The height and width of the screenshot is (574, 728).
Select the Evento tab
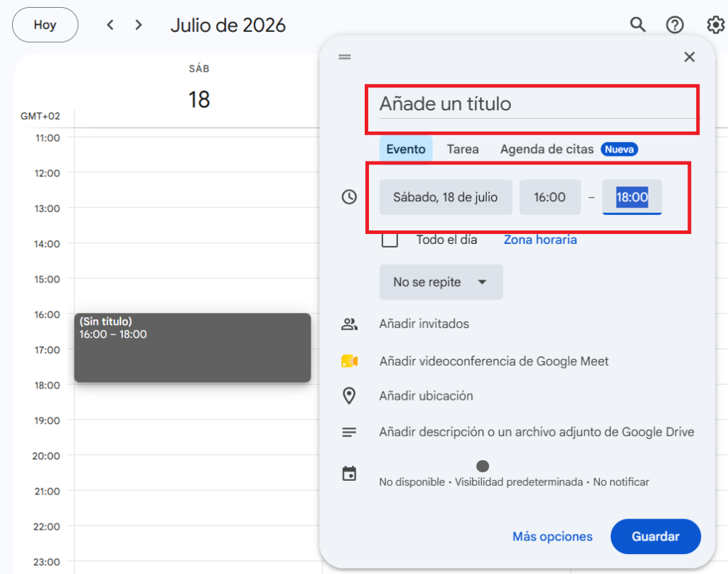pos(406,149)
